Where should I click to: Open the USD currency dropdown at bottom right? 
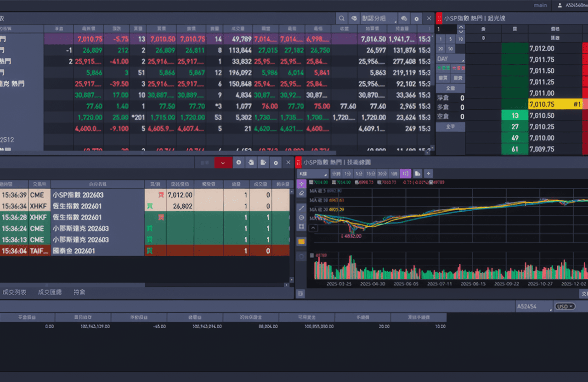click(x=565, y=306)
